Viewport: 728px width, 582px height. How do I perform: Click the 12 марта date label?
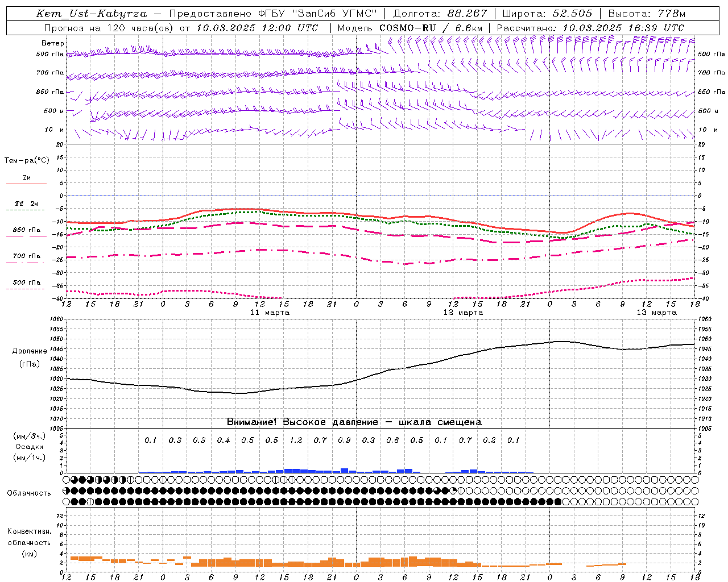click(x=463, y=313)
